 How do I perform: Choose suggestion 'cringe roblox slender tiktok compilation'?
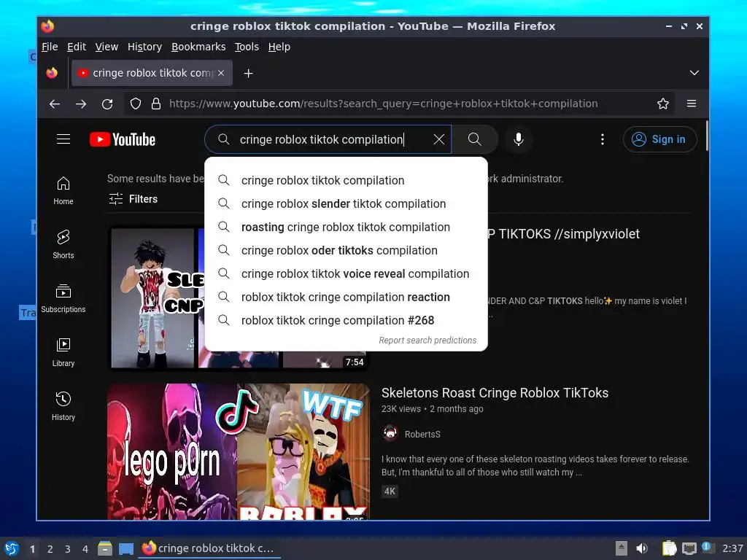(x=346, y=204)
